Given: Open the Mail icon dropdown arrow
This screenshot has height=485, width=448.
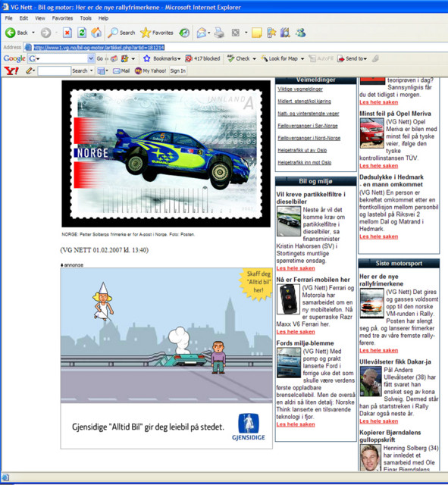Looking at the screenshot, I should [x=209, y=33].
